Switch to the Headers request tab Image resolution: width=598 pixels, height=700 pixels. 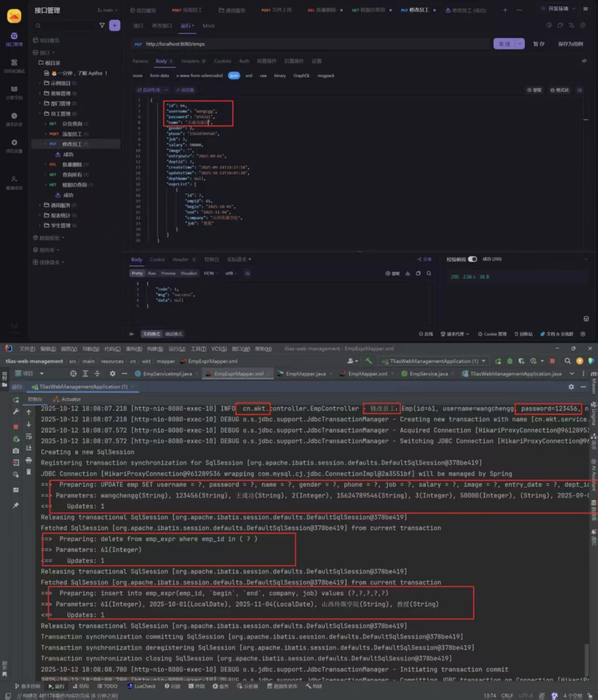(x=190, y=61)
